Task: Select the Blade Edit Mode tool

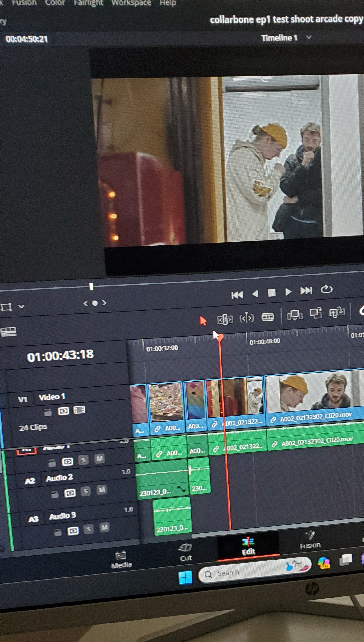Action: click(x=267, y=317)
